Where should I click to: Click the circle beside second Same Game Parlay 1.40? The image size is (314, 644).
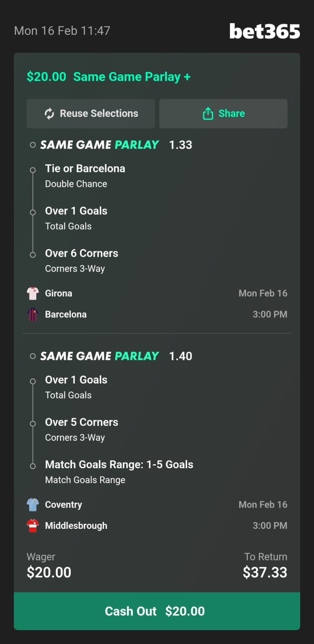pyautogui.click(x=33, y=356)
